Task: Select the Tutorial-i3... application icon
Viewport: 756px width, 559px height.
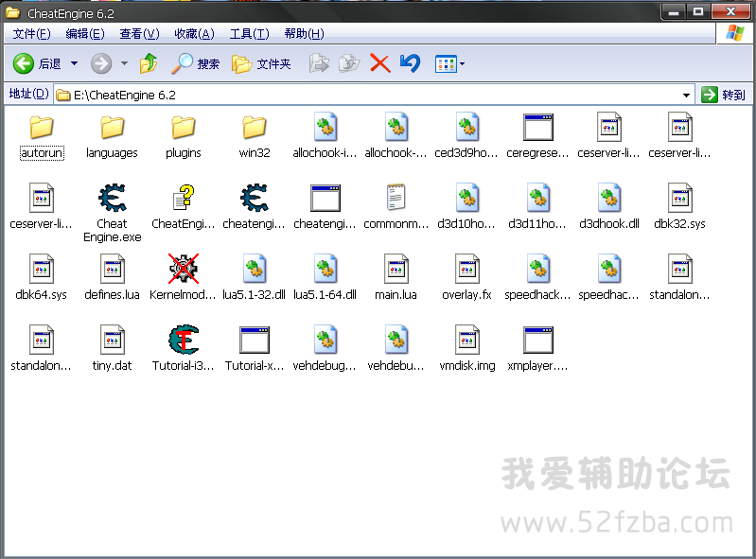Action: [x=184, y=348]
